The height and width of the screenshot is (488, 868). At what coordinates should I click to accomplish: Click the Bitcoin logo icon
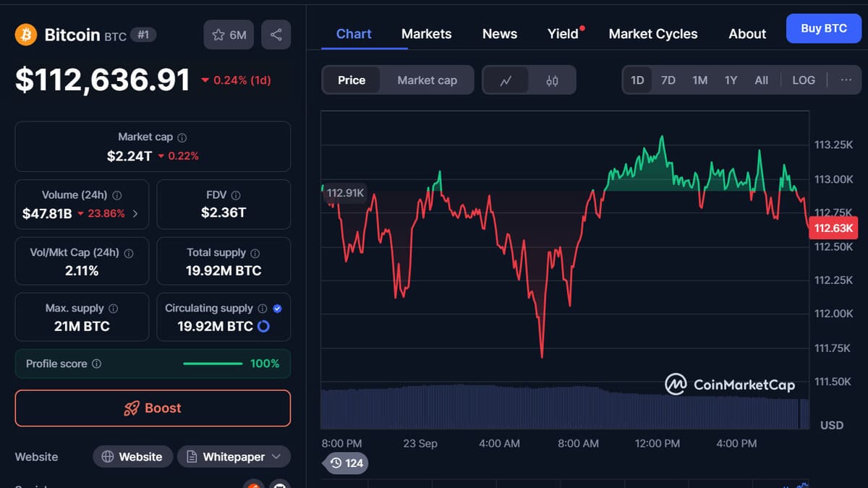pyautogui.click(x=26, y=35)
